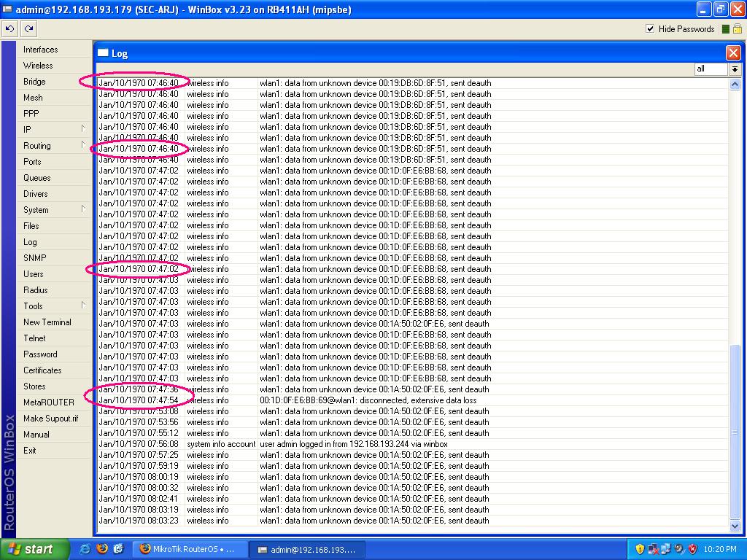Open the log topic filter dropdown arrow

tap(735, 69)
